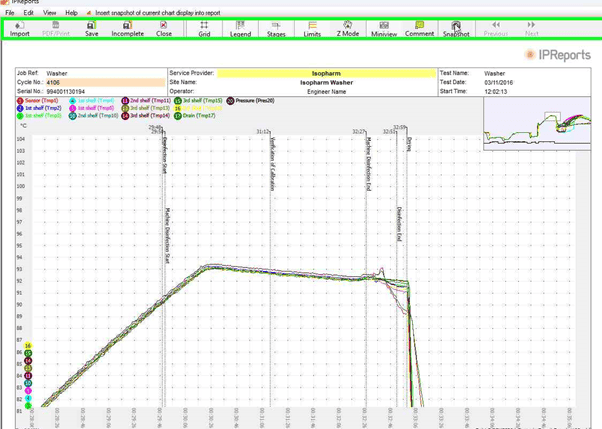Toggle Drain (Tmp17) legend entry

coord(195,116)
